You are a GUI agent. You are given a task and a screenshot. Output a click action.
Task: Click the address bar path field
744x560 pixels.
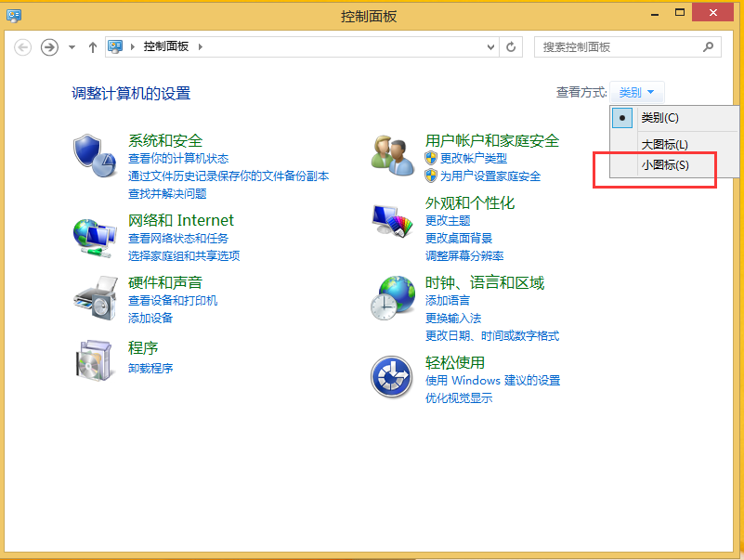pos(302,47)
